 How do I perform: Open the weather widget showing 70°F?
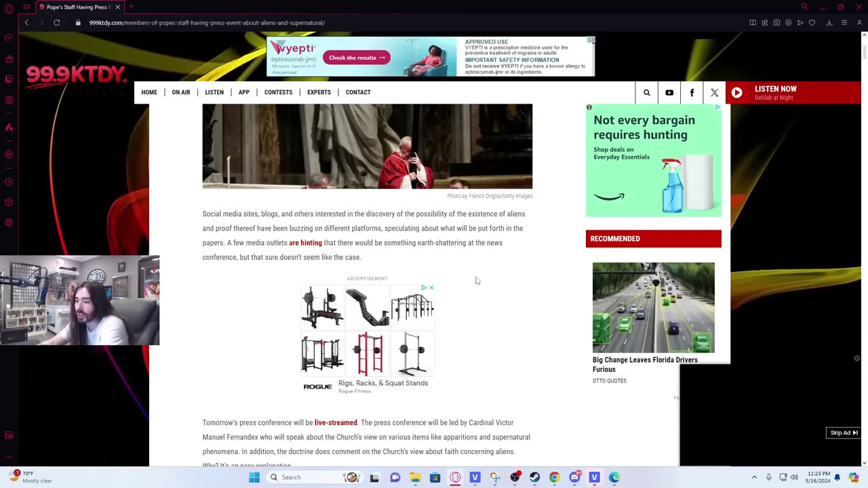point(33,477)
